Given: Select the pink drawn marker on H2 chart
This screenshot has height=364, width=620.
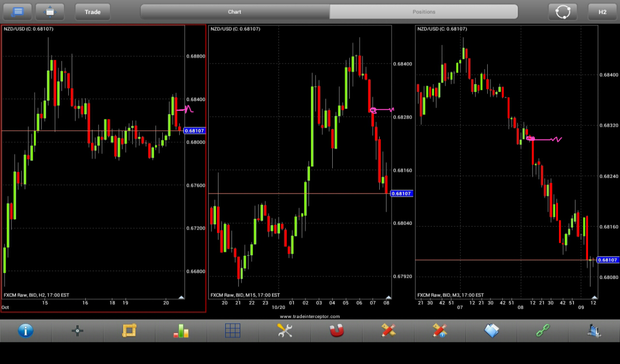Looking at the screenshot, I should click(184, 109).
